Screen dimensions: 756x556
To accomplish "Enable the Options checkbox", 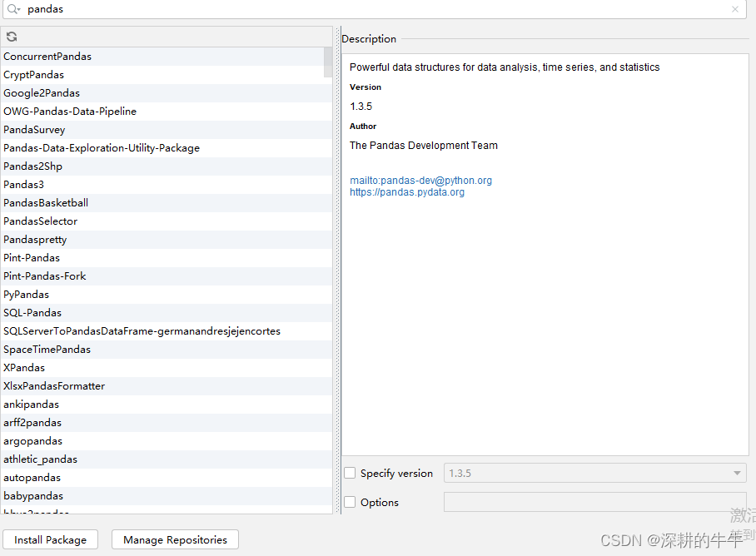I will [350, 502].
